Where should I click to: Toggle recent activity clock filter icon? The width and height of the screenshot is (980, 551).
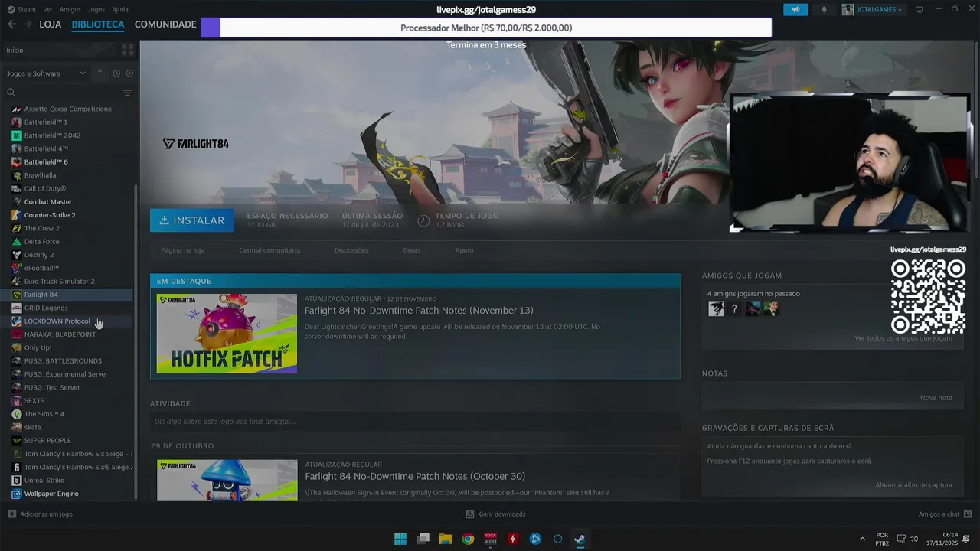pos(116,73)
